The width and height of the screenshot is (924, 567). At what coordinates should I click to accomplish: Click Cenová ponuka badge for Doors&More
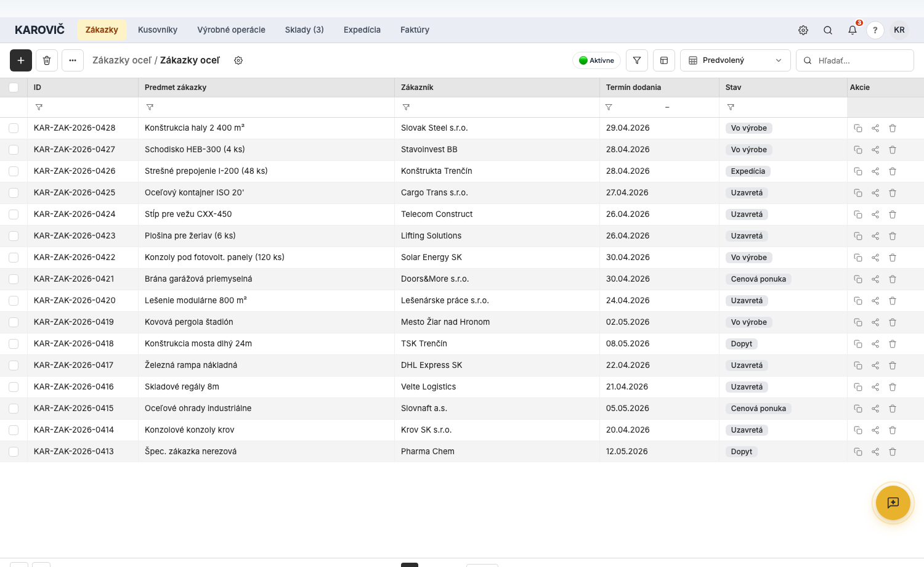pyautogui.click(x=758, y=279)
